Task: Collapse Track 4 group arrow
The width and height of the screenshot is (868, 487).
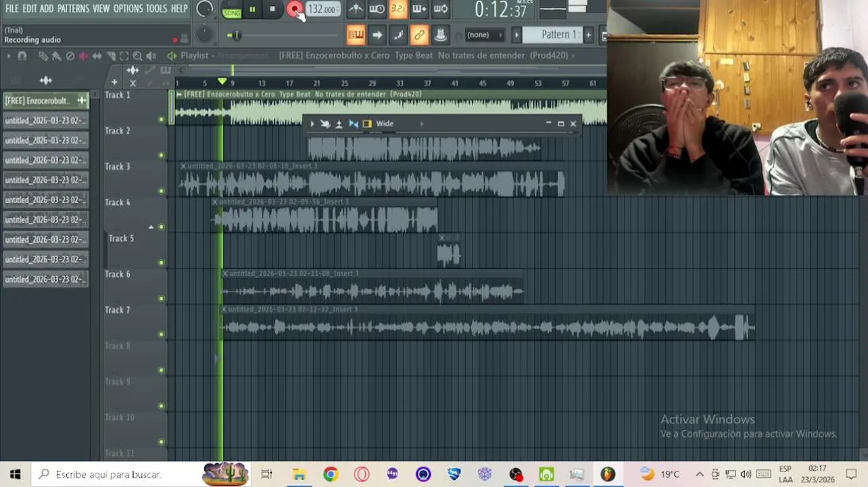Action: (x=151, y=227)
